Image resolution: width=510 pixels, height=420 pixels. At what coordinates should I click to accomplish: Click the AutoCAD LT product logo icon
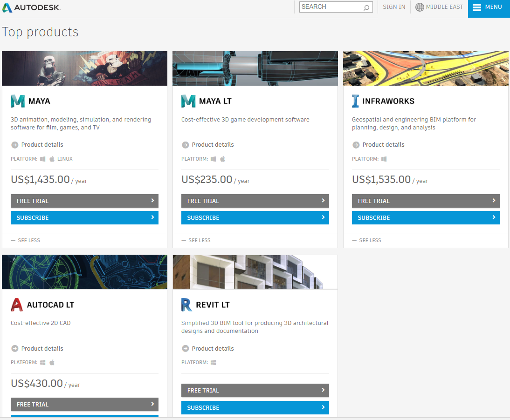pos(16,305)
